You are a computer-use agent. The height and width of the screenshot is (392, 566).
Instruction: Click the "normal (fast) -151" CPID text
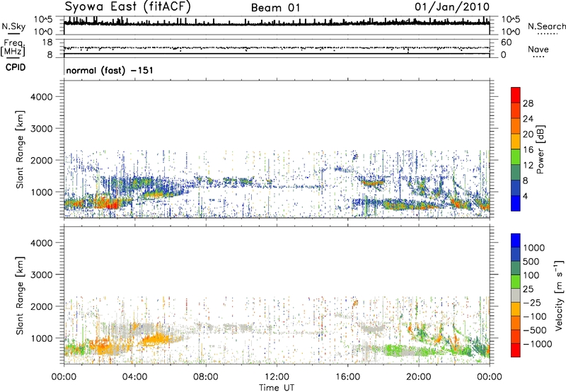pyautogui.click(x=110, y=70)
